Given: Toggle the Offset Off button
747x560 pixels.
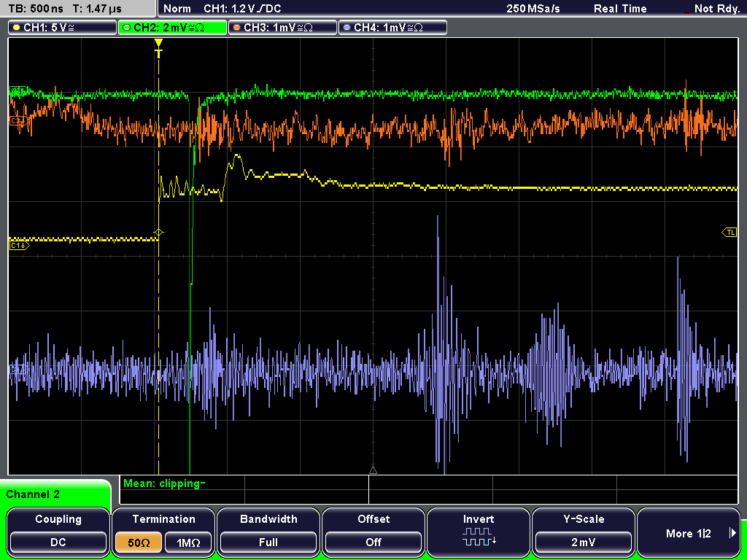Looking at the screenshot, I should tap(373, 542).
